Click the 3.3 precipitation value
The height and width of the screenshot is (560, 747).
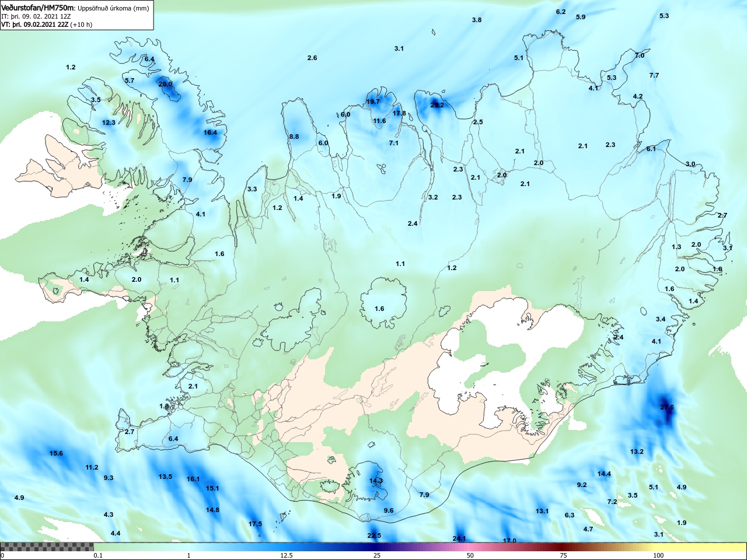(252, 189)
